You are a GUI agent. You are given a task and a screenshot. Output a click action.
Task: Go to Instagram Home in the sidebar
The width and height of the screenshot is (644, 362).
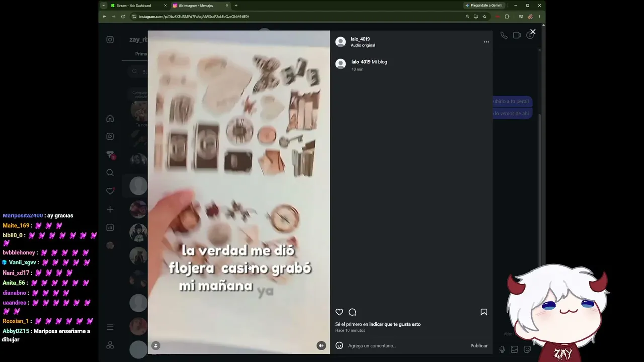pyautogui.click(x=110, y=118)
